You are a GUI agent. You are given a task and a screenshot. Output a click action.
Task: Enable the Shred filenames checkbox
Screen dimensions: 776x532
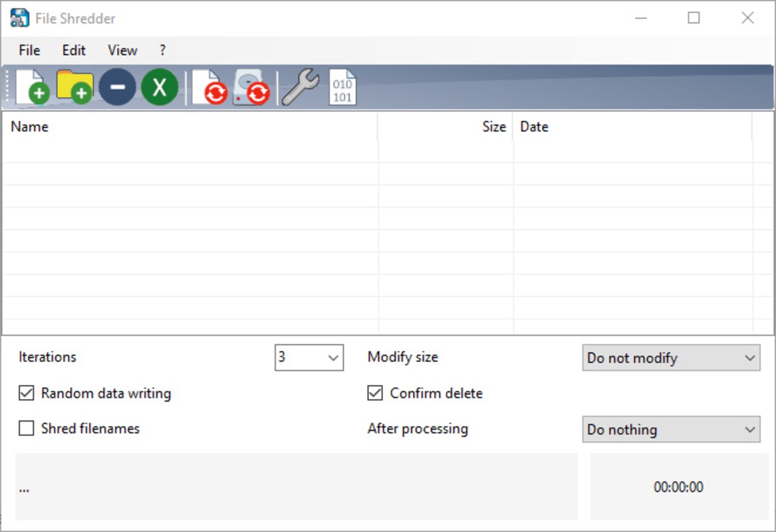point(26,428)
